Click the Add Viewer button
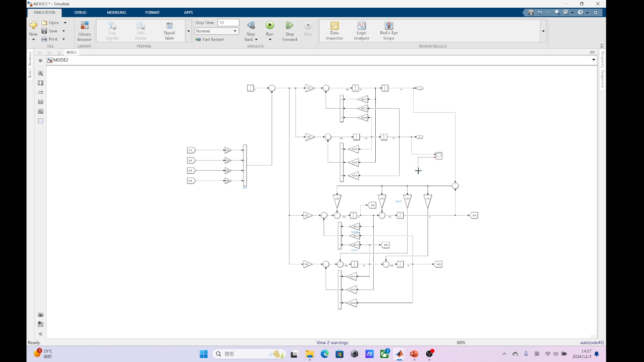The image size is (644, 362). tap(140, 31)
